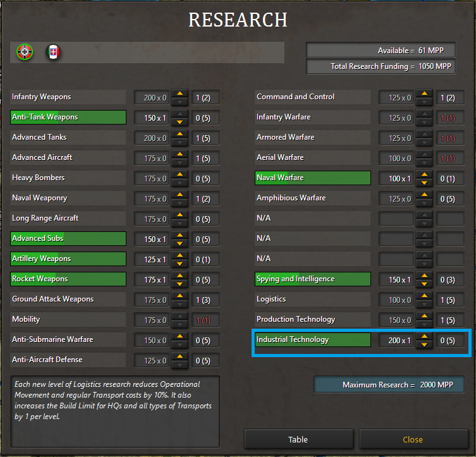The image size is (476, 457).
Task: Decrease Industrial Technology research down arrow
Action: pos(424,344)
